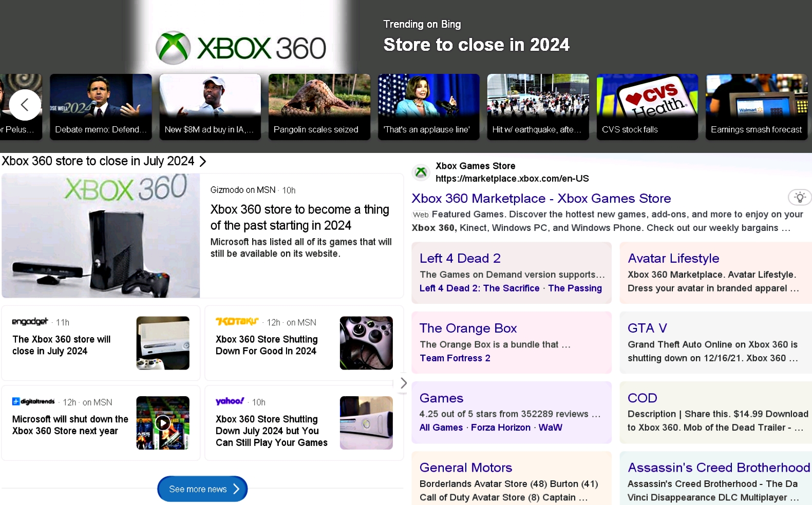The width and height of the screenshot is (812, 505).
Task: Open Forza Horizon link
Action: [501, 428]
